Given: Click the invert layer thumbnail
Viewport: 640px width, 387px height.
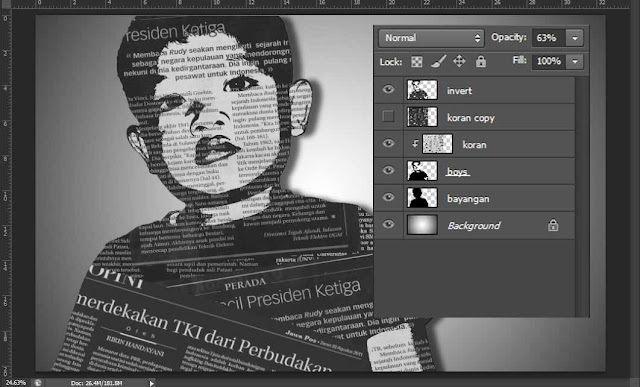Looking at the screenshot, I should tap(422, 90).
